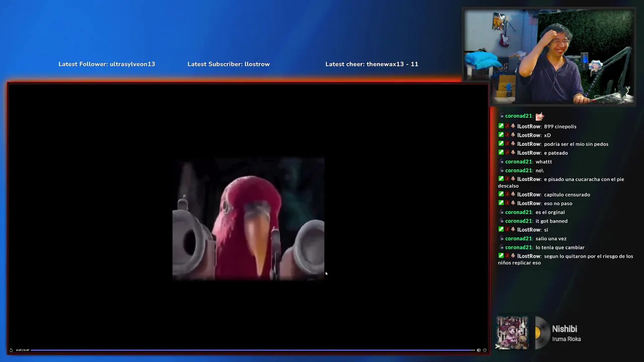Click Latest Follower: ultrasylveon13 label
Image resolution: width=644 pixels, height=362 pixels.
point(107,64)
